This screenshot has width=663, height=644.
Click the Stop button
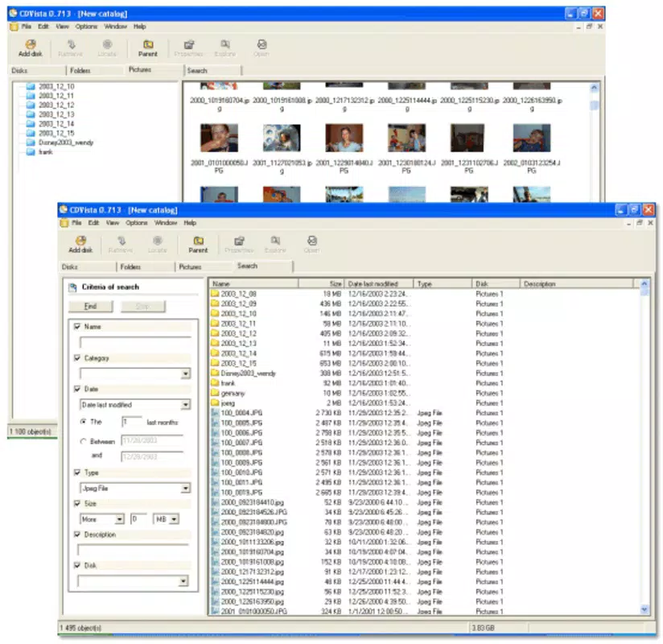pos(143,307)
